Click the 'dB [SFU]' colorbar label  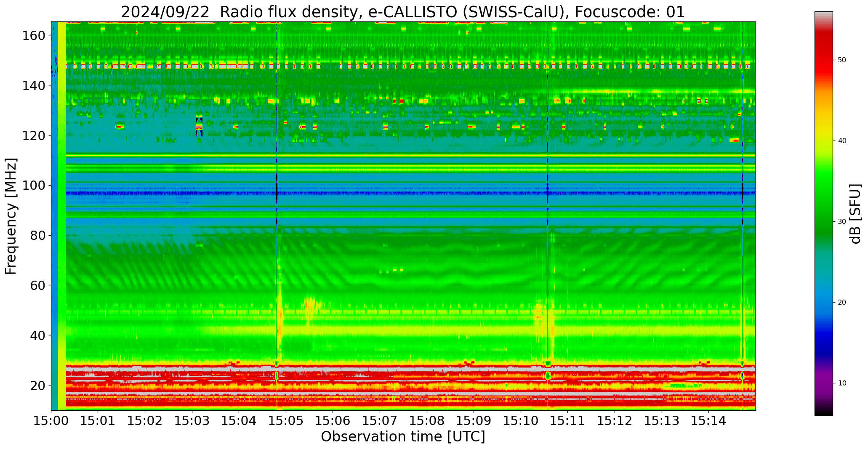pos(855,213)
